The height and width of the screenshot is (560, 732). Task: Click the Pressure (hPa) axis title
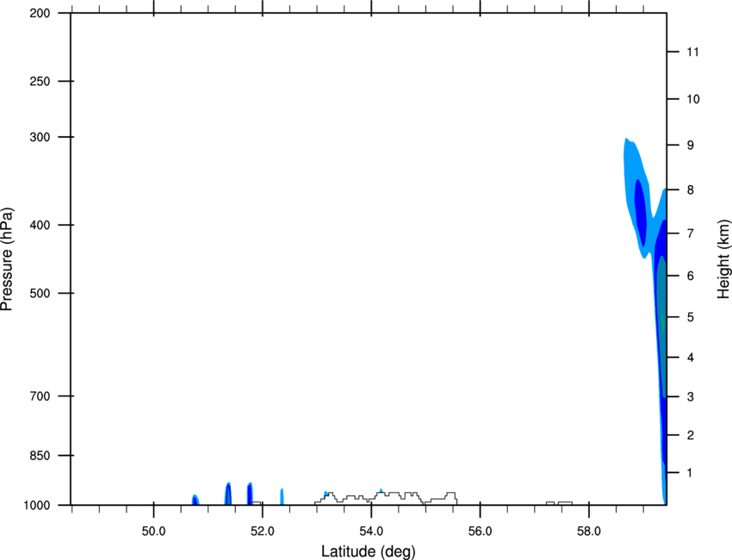pyautogui.click(x=7, y=259)
